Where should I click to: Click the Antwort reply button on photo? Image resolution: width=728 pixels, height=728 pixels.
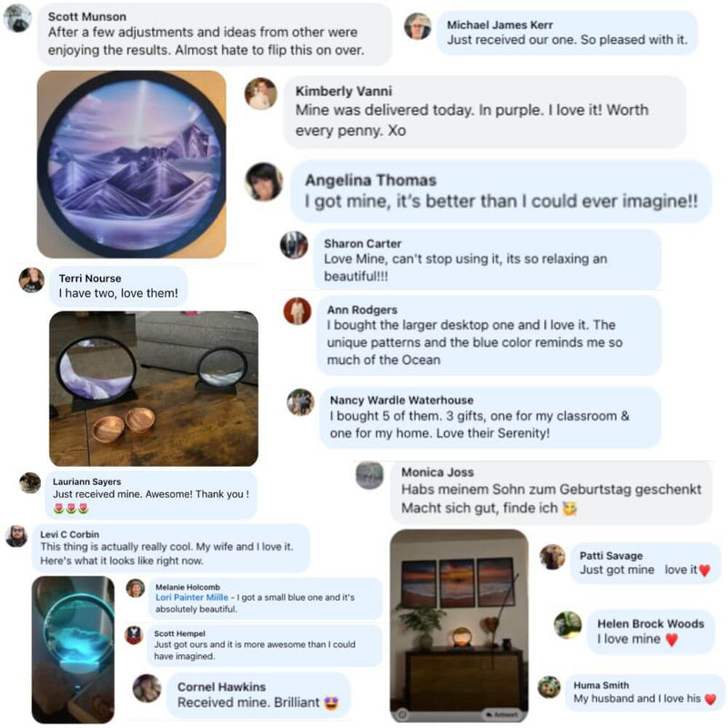point(501,714)
